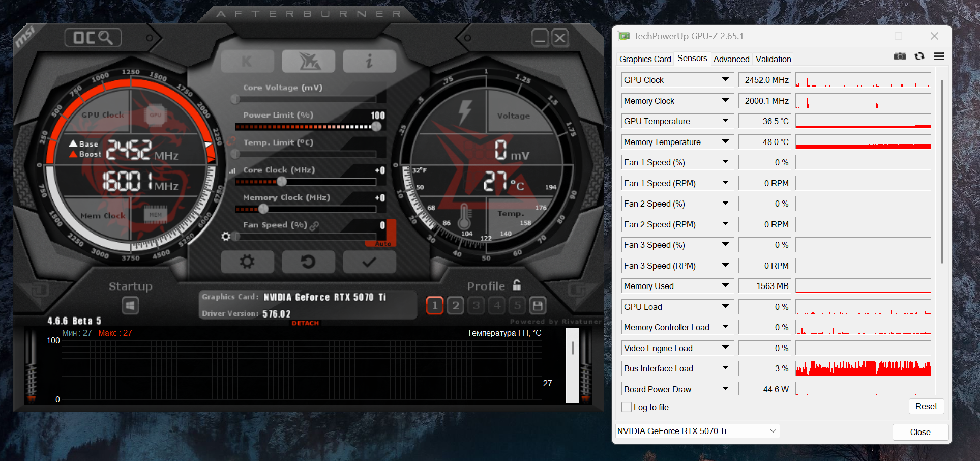Open the OC Scanner in Afterburner
This screenshot has width=980, height=461.
click(x=93, y=38)
